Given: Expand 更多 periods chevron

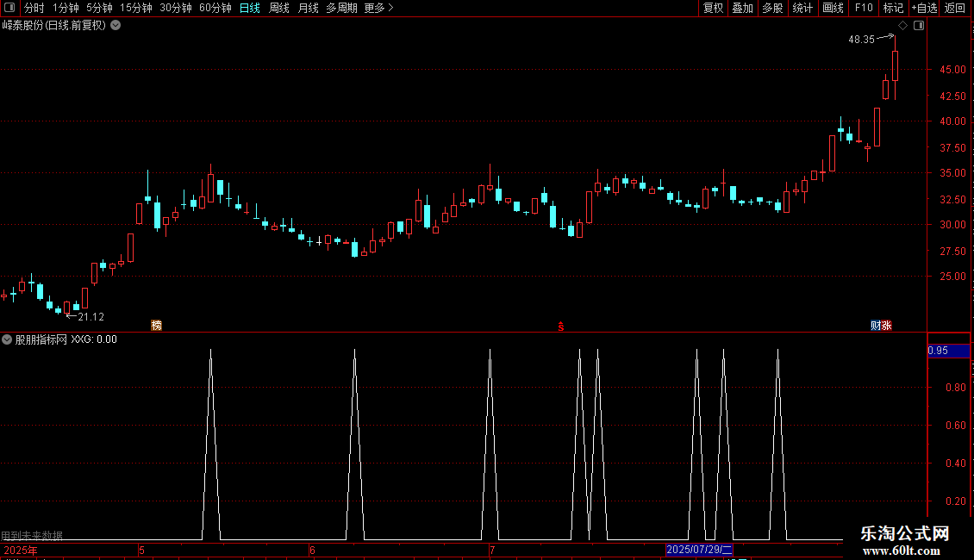Looking at the screenshot, I should pyautogui.click(x=390, y=8).
